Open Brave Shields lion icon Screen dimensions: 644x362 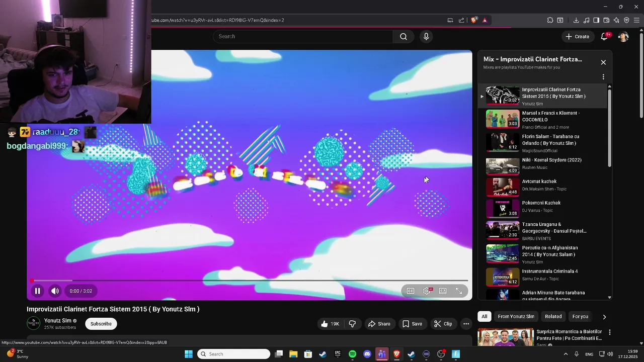[x=474, y=20]
